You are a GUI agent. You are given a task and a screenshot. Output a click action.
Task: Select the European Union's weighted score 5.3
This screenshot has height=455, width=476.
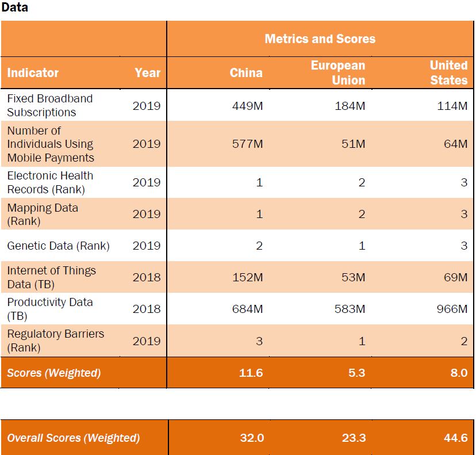click(356, 373)
